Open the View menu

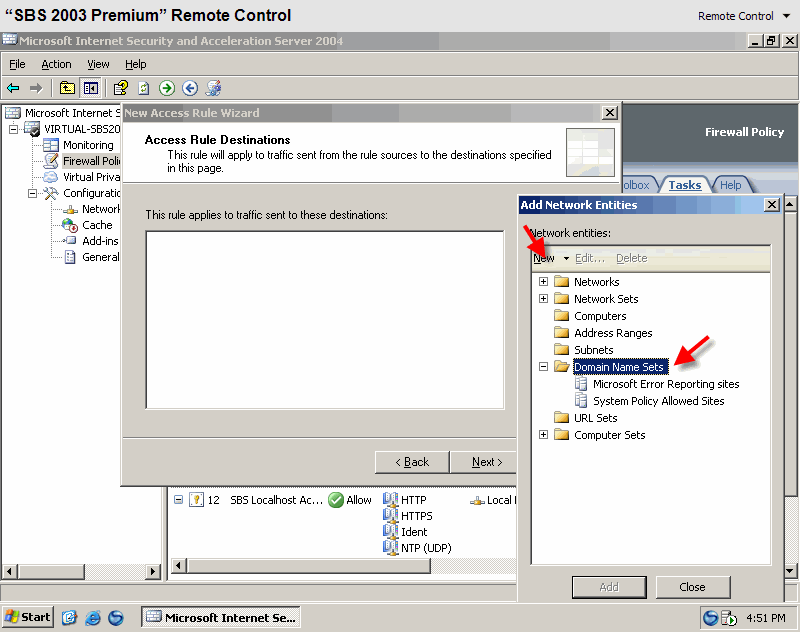click(98, 64)
